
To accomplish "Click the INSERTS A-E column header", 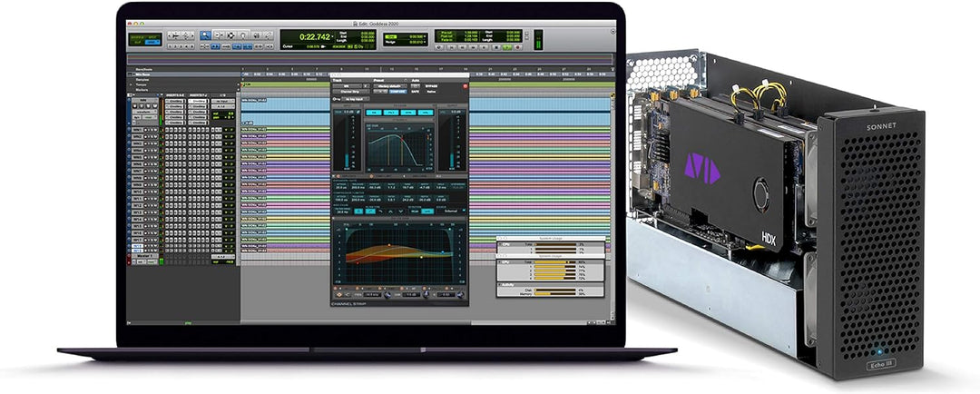I will point(175,95).
